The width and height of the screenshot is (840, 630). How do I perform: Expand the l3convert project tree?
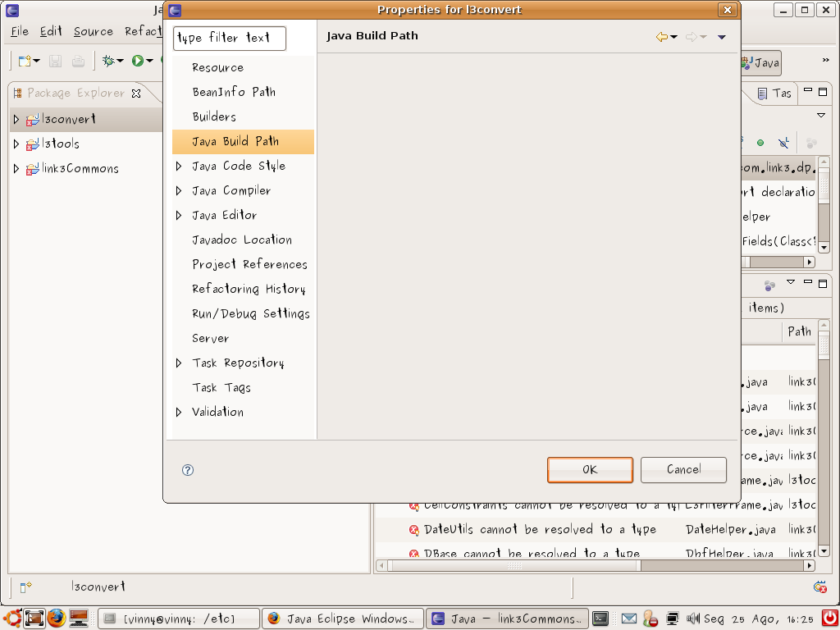click(16, 120)
